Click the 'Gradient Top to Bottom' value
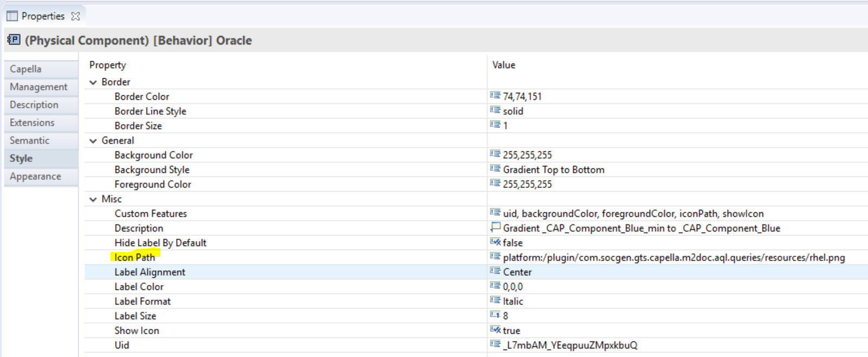Screen dimensions: 868x357 [554, 170]
